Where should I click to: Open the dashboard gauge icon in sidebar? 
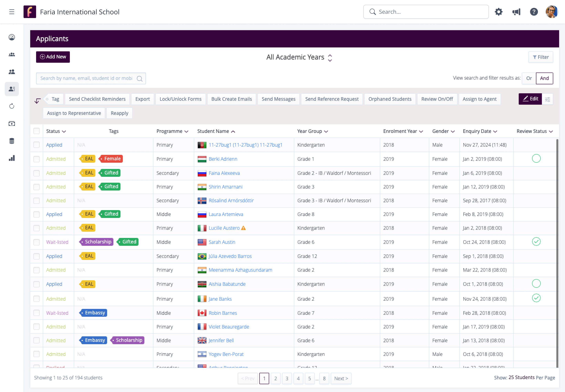(x=12, y=37)
